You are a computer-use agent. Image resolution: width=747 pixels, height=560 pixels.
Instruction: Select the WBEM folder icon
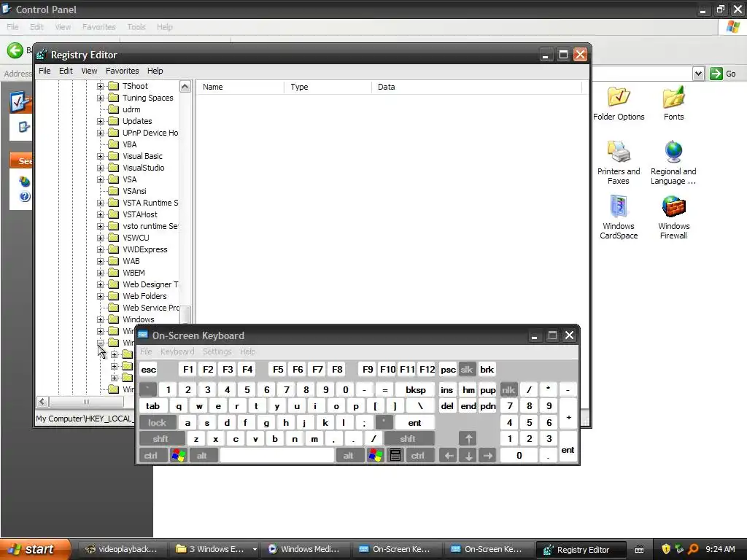113,273
